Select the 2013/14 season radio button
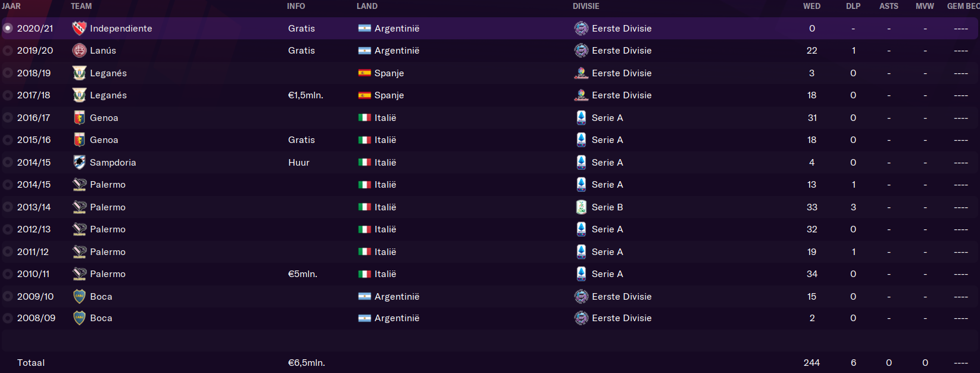 click(x=8, y=207)
